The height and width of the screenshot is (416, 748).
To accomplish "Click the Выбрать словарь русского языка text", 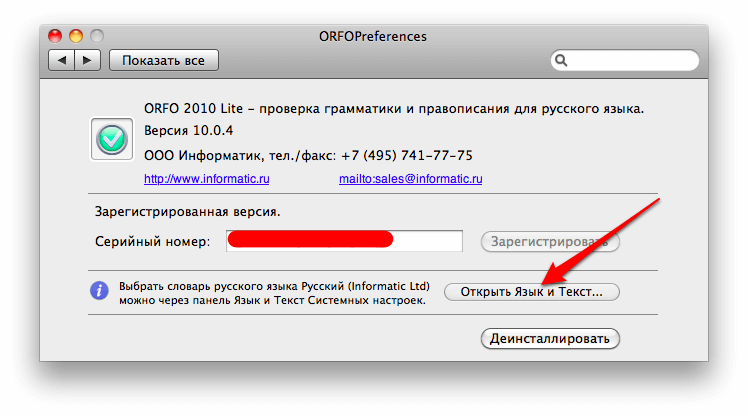I will [x=274, y=293].
